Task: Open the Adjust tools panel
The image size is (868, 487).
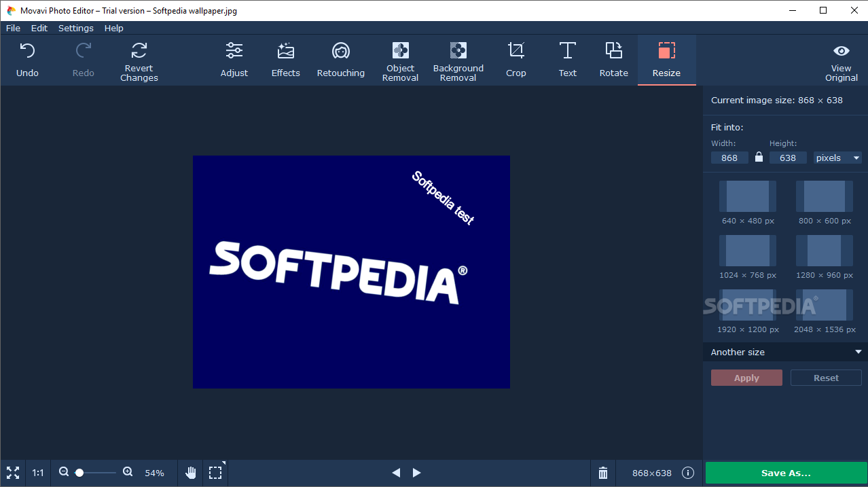Action: [234, 60]
